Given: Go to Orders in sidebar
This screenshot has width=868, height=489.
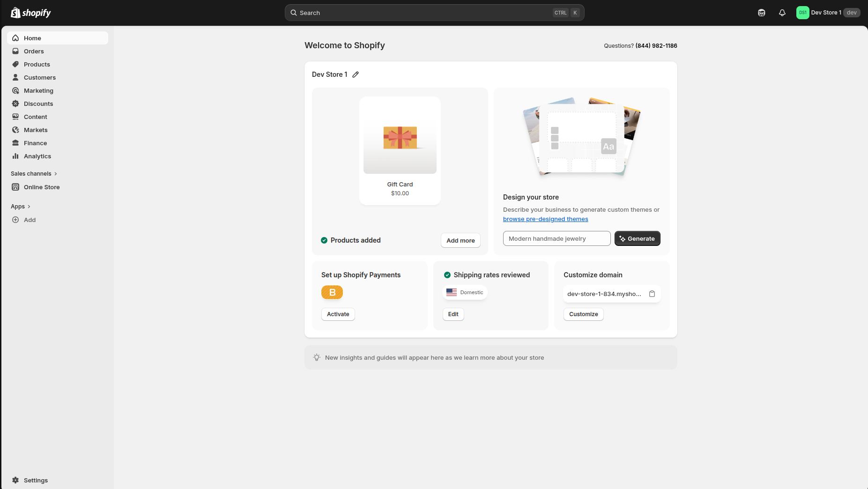Looking at the screenshot, I should [34, 51].
